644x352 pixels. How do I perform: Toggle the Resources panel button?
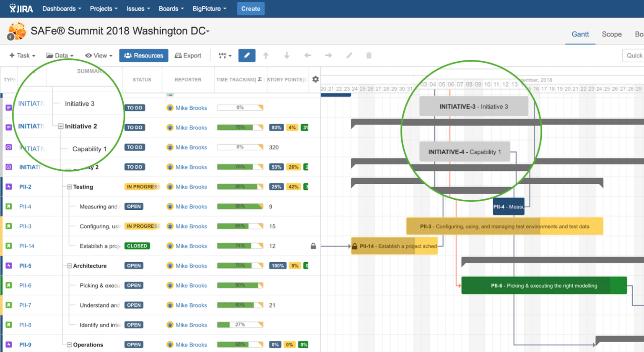(x=144, y=55)
